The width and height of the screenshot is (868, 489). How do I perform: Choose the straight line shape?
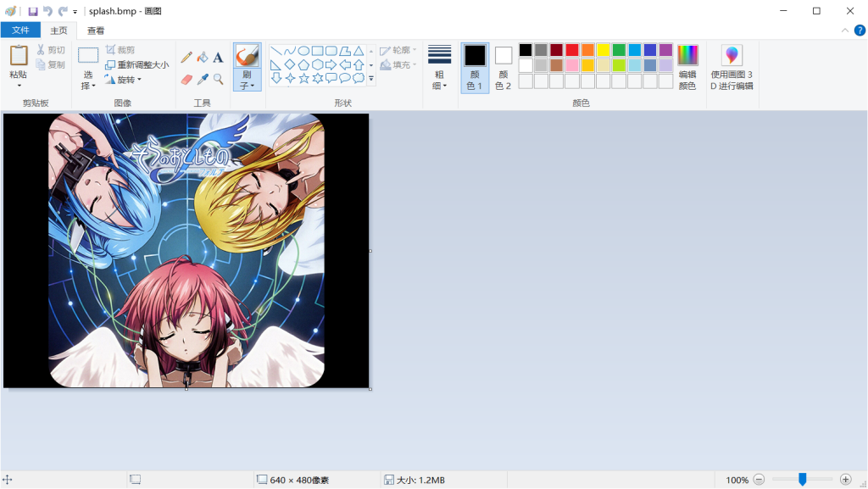(x=275, y=51)
